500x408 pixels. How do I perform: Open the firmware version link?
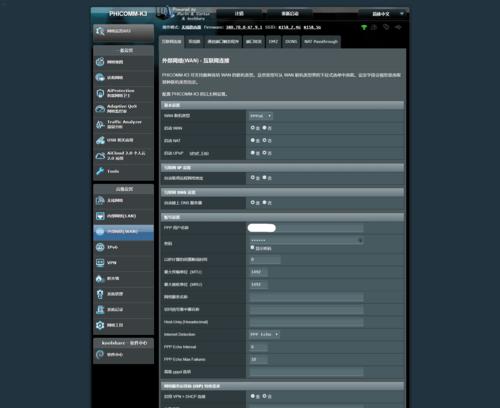pos(244,27)
